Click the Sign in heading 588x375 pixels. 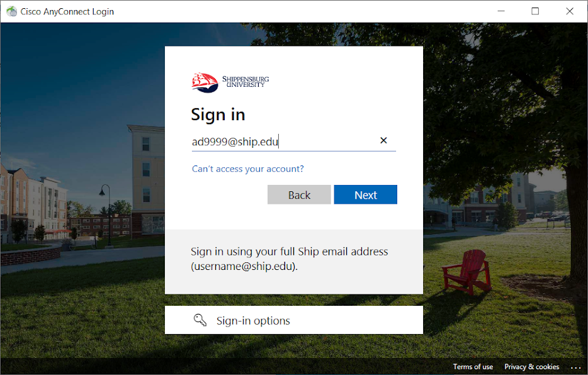point(218,115)
